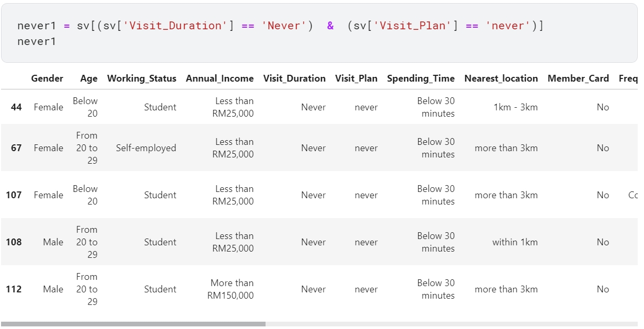Click inside the code cell input
This screenshot has width=644, height=329.
pyautogui.click(x=319, y=33)
